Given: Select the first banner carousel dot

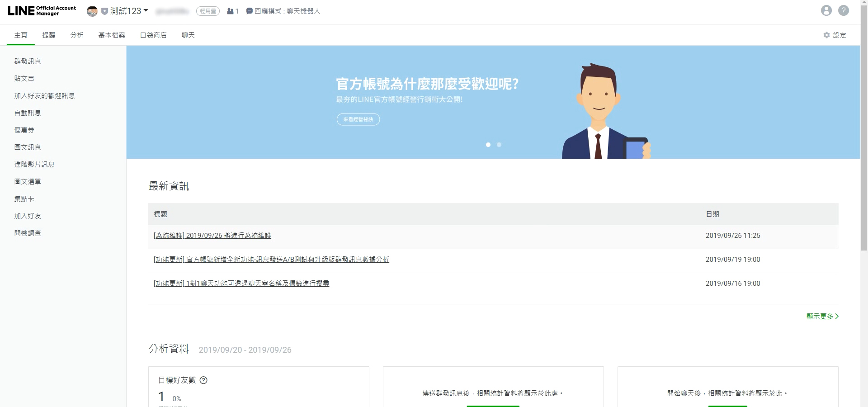Looking at the screenshot, I should click(488, 145).
